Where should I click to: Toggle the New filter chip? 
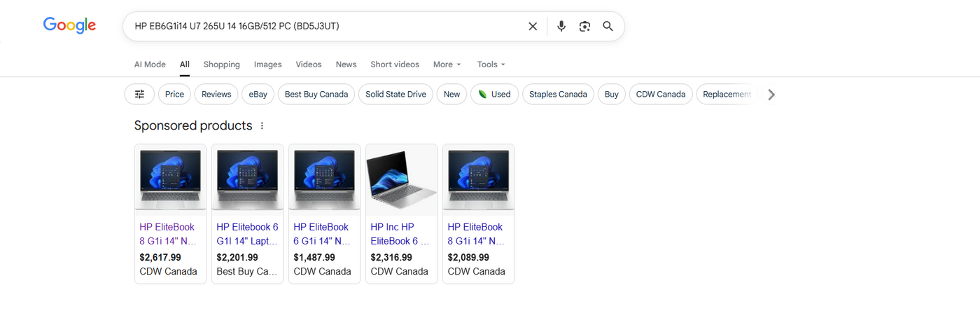pyautogui.click(x=451, y=95)
